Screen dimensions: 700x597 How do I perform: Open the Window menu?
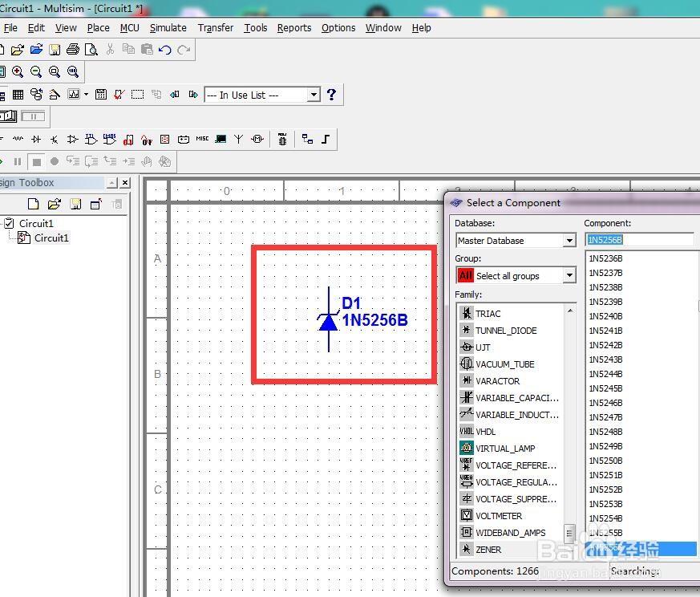pos(383,28)
